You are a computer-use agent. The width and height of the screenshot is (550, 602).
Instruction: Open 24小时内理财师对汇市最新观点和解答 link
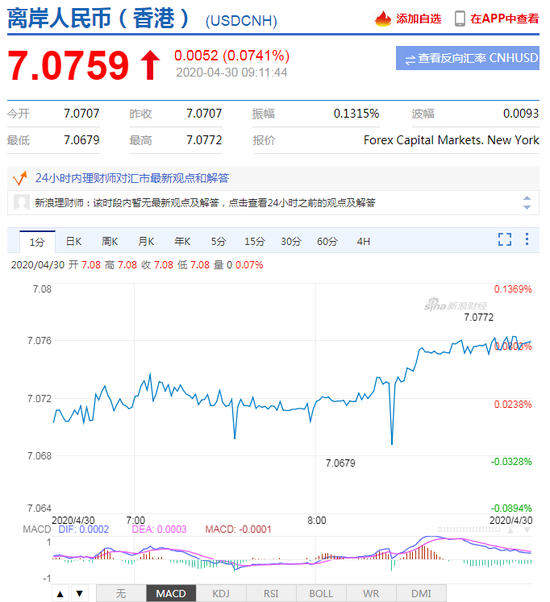(132, 178)
